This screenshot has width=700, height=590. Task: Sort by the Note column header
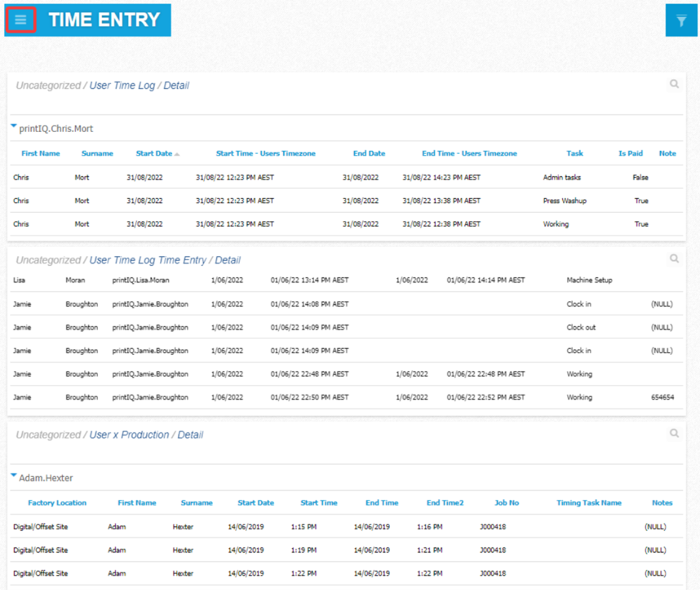tap(668, 154)
